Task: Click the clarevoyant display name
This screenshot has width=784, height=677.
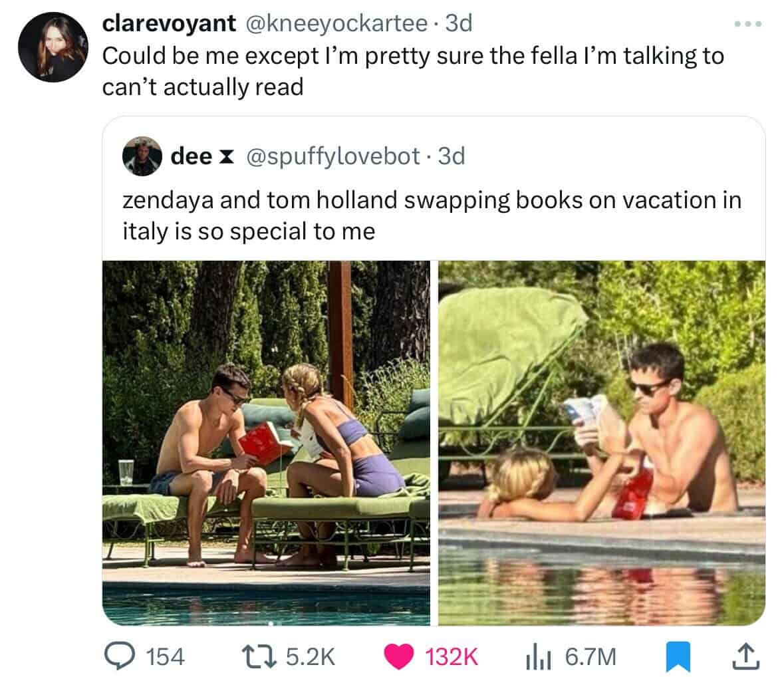Action: 168,23
